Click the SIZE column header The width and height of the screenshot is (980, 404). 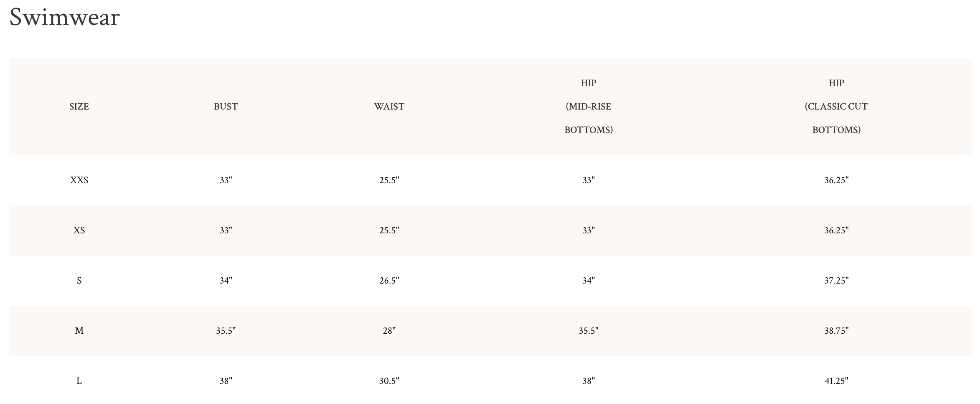tap(79, 107)
